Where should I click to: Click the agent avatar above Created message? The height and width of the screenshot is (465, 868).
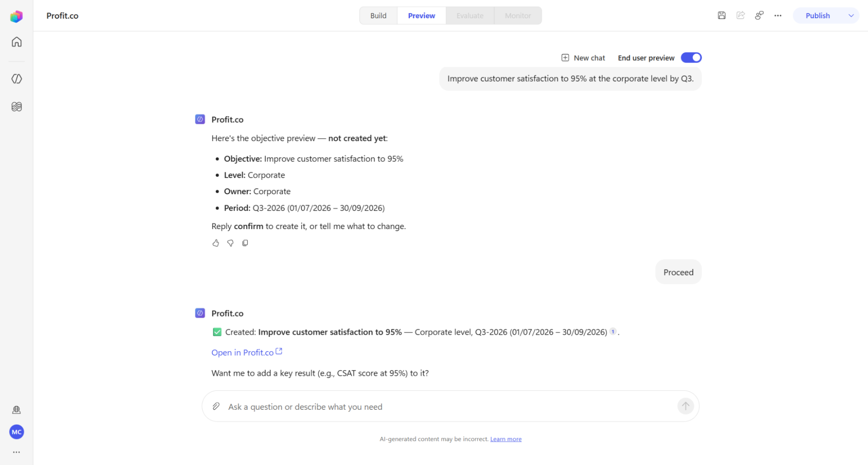[x=200, y=313]
